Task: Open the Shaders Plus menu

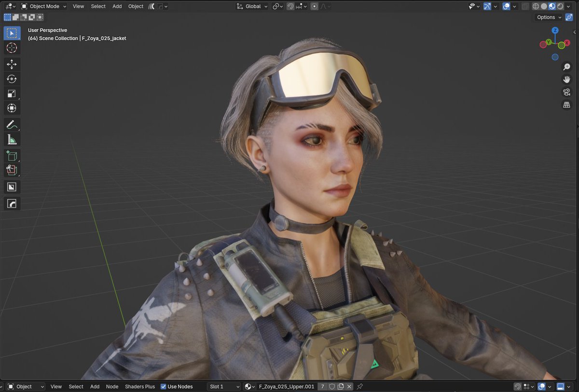Action: (x=140, y=386)
